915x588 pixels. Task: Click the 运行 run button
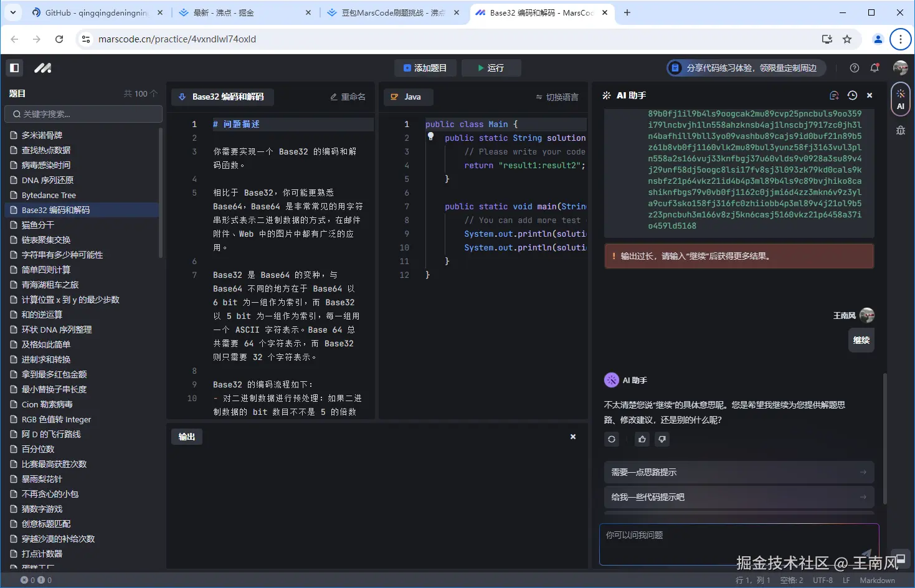tap(491, 68)
